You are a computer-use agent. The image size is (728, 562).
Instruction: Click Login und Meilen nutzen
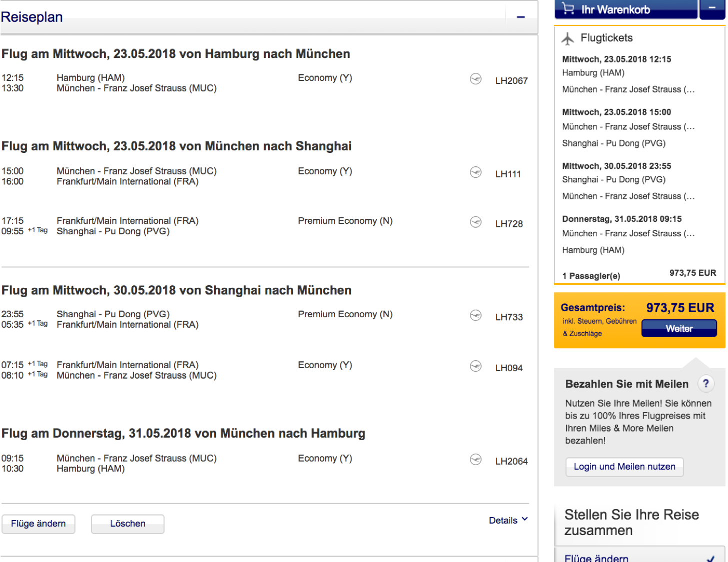click(624, 467)
